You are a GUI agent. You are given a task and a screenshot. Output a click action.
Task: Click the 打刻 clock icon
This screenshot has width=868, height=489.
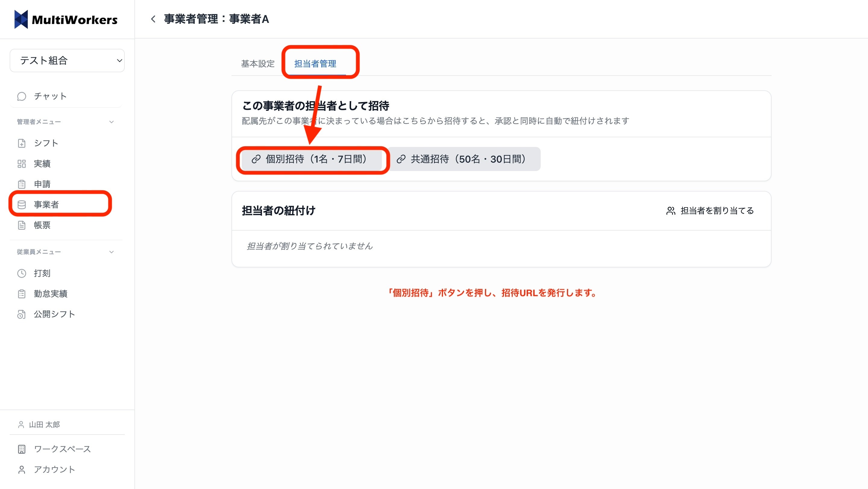point(22,273)
